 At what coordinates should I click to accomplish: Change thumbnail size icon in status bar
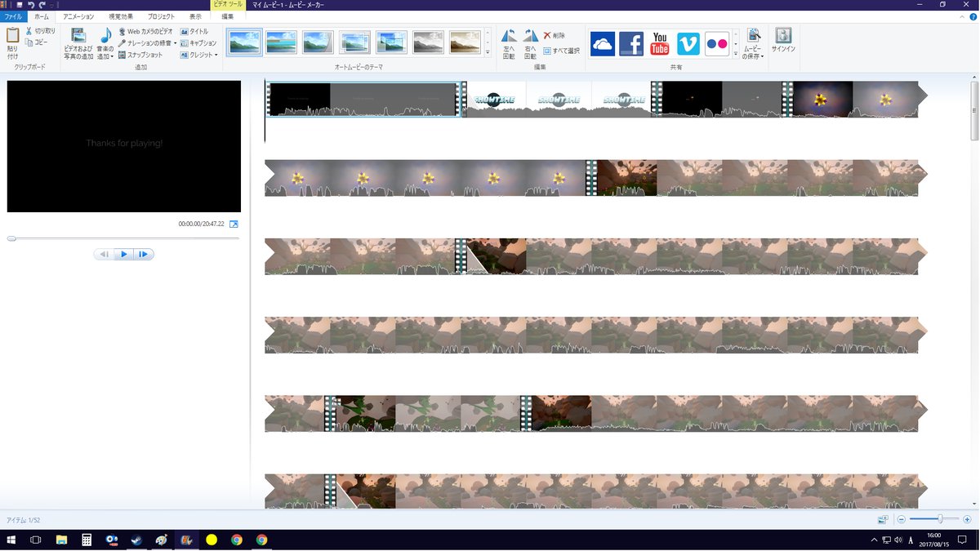(x=883, y=519)
